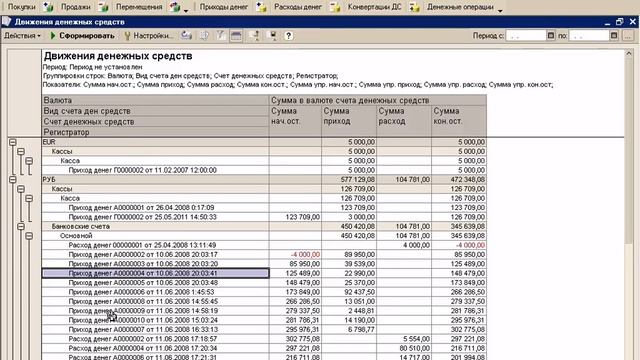Click the Банковские счета end balance 345 639,08

click(x=459, y=227)
